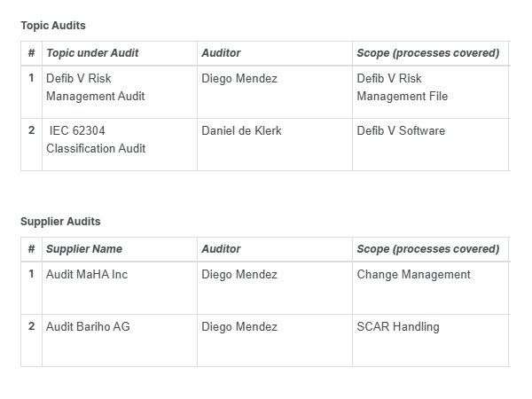
Task: Click Diego Mendez in the Audit Bariho AG row
Action: click(x=239, y=327)
